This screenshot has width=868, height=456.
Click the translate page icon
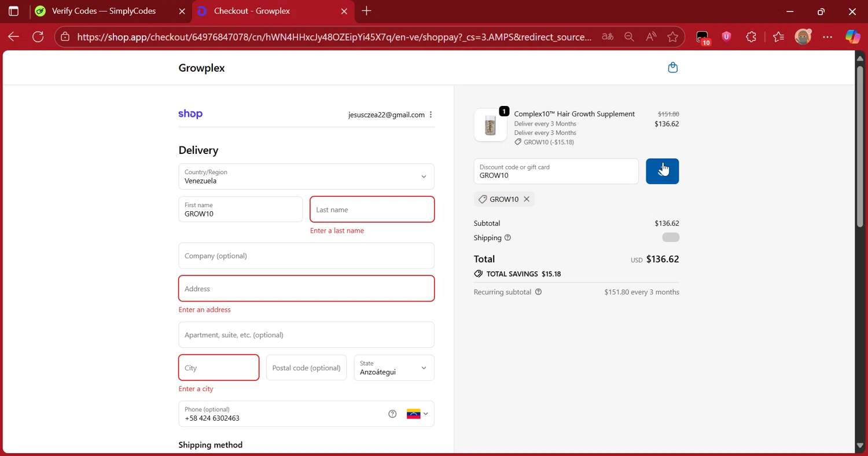point(607,37)
